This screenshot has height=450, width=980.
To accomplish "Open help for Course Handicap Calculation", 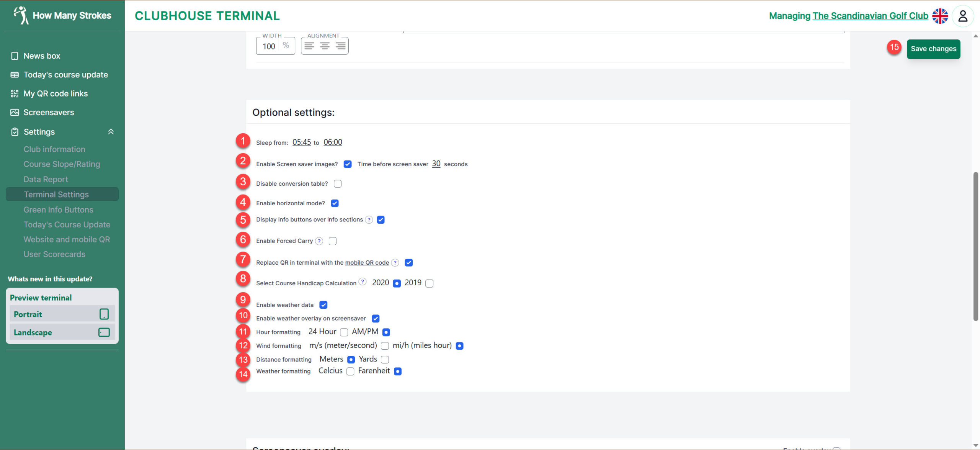I will click(363, 282).
